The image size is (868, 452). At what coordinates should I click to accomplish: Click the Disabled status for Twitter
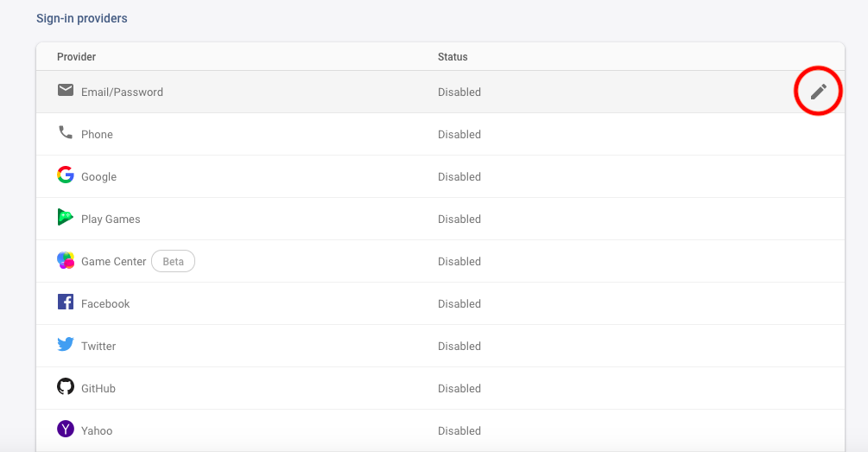point(459,347)
